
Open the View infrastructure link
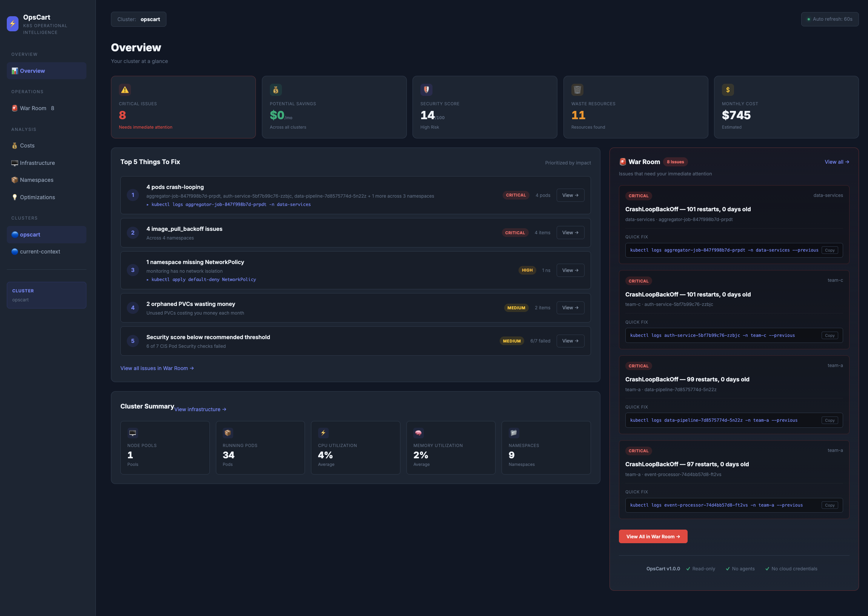(x=200, y=409)
